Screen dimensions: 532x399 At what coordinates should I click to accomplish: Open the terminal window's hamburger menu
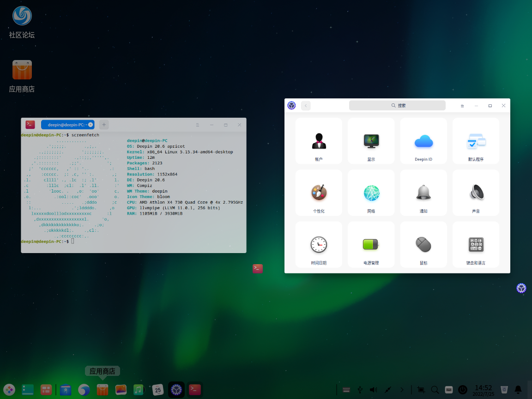198,125
